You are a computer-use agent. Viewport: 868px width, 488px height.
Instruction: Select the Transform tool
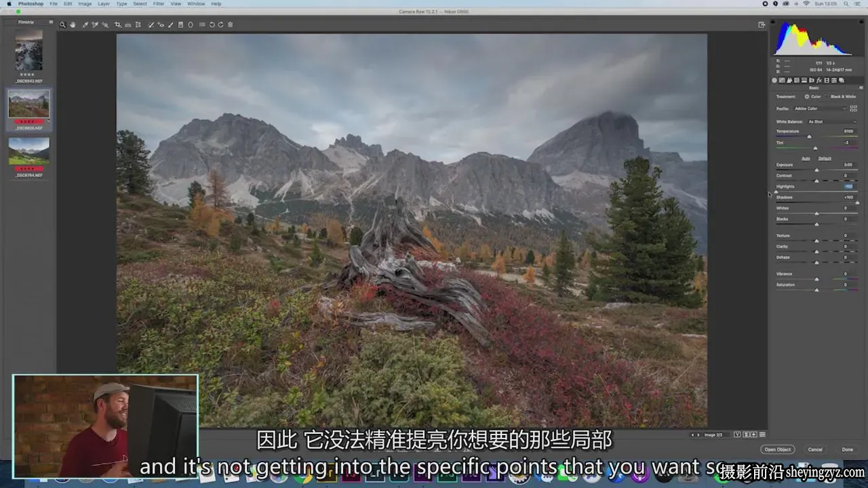point(138,25)
